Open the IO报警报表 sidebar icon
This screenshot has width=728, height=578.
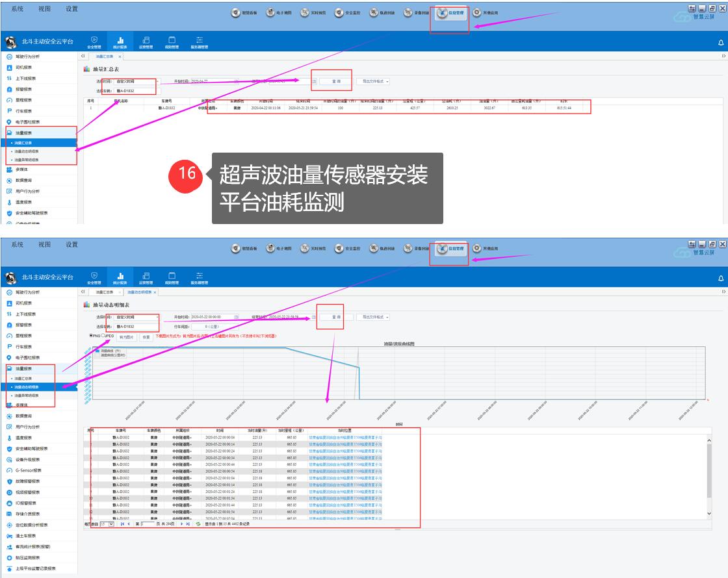[9, 503]
